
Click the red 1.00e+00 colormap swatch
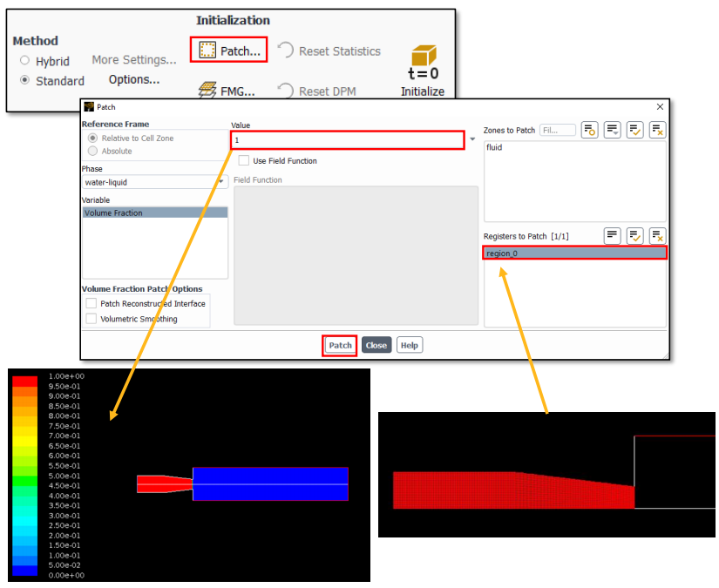[x=25, y=382]
